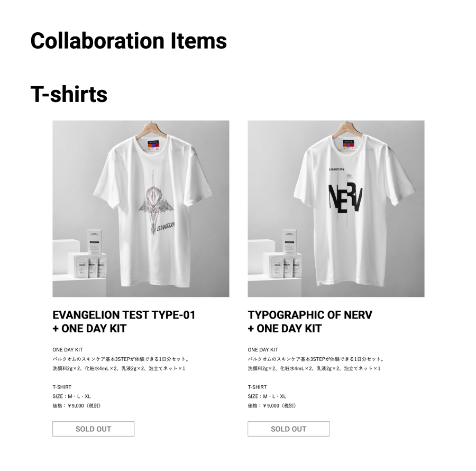Click the T-shirts section heading

[x=69, y=94]
